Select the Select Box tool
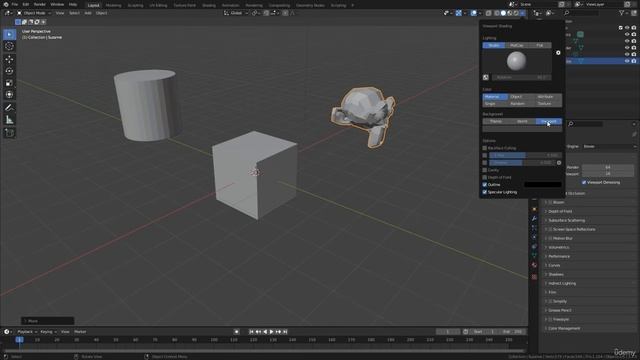The image size is (640, 360). point(9,34)
